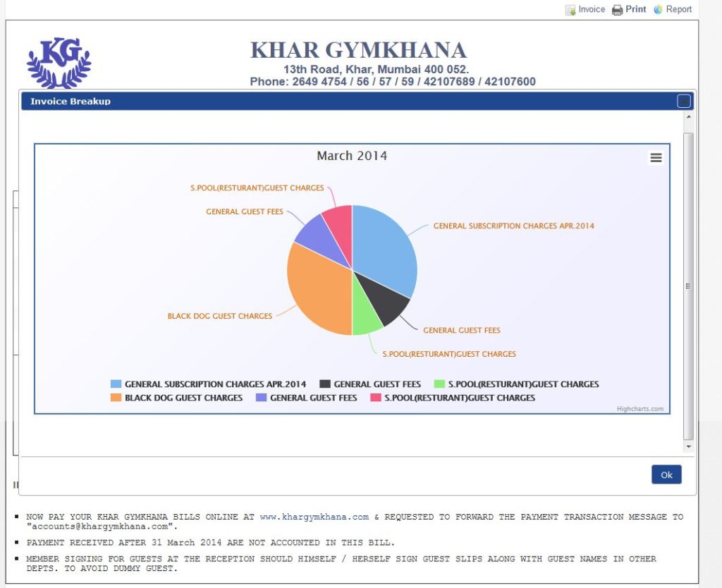
Task: Click the Report icon at top right
Action: 659,10
